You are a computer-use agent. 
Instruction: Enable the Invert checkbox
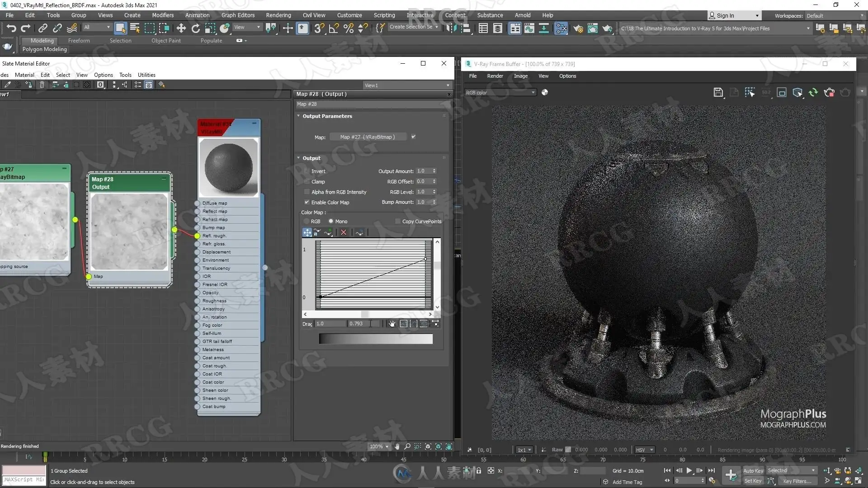[x=307, y=171]
